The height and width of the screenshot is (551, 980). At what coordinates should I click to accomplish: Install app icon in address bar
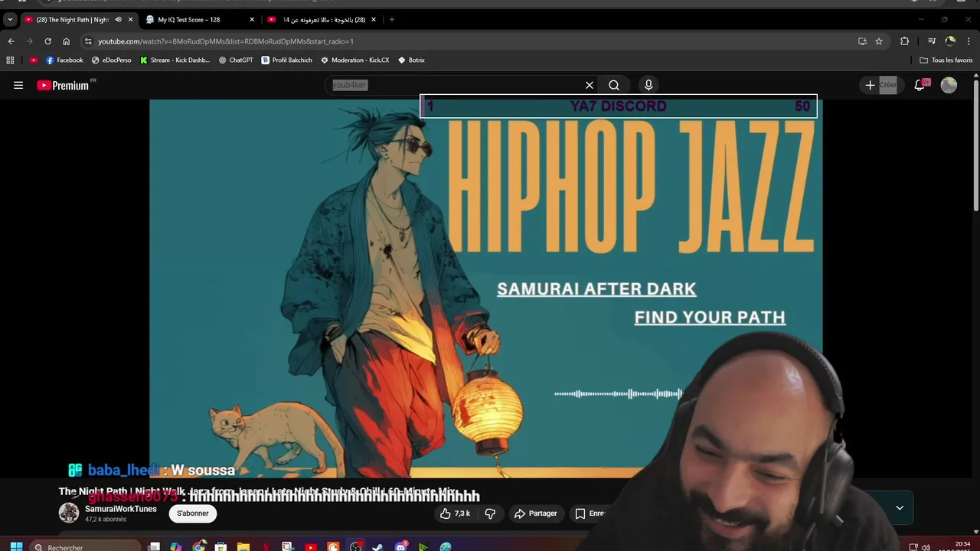coord(862,41)
